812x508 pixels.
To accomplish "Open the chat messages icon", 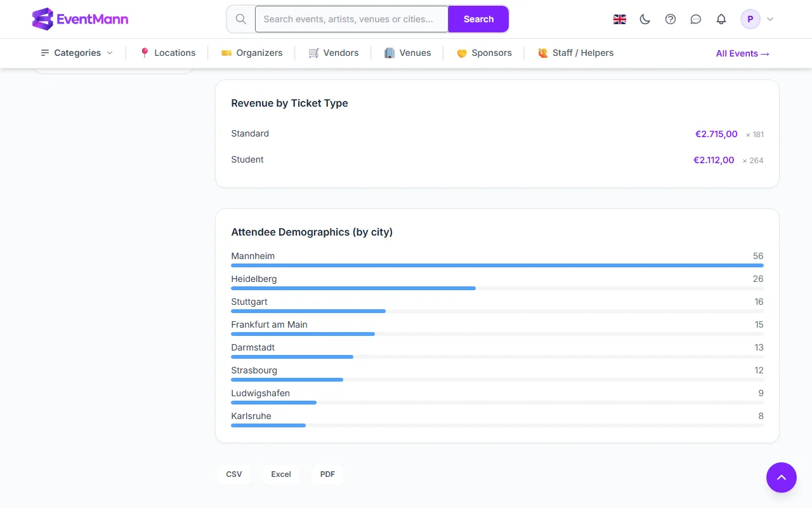I will [x=696, y=19].
